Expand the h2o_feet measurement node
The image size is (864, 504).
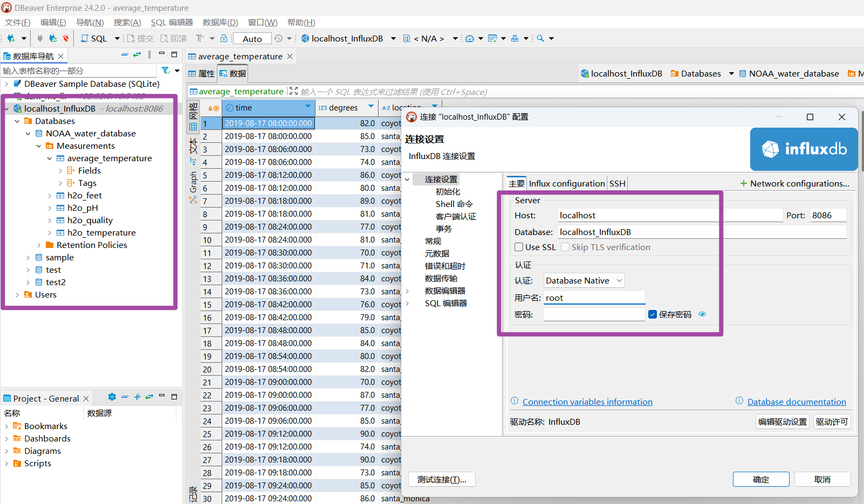49,195
